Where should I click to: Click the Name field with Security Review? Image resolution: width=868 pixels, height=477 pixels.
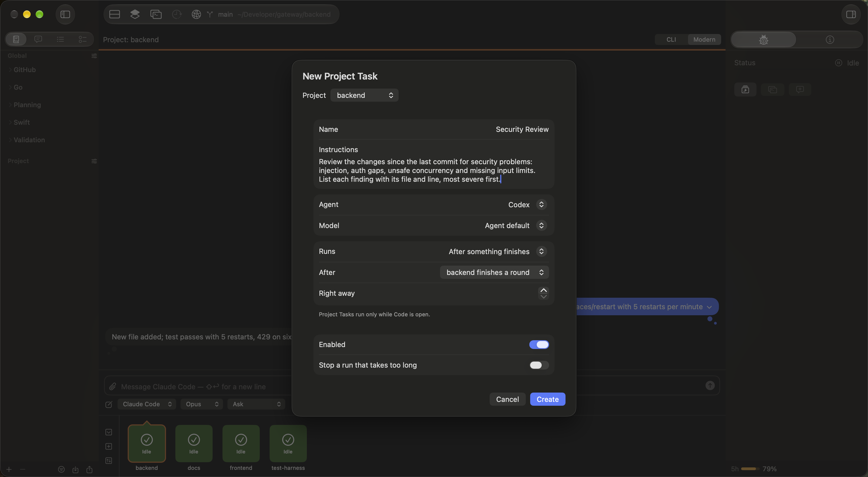(x=434, y=129)
